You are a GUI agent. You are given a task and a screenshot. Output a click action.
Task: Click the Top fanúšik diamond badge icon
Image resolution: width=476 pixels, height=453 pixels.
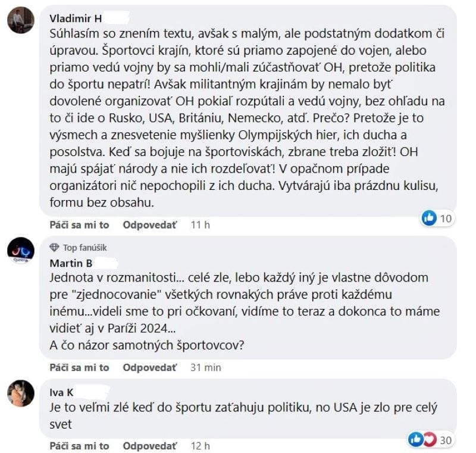54,248
